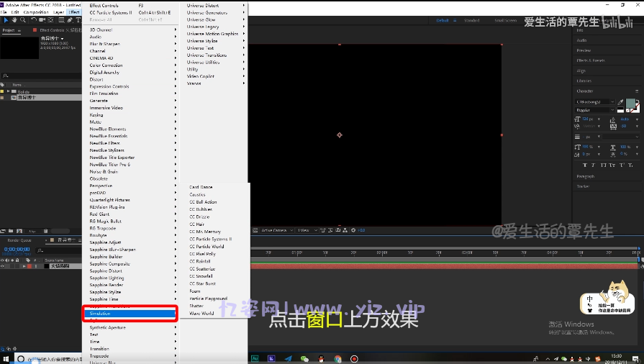
Task: Click the New Composition icon in Project panel
Action: point(19,231)
